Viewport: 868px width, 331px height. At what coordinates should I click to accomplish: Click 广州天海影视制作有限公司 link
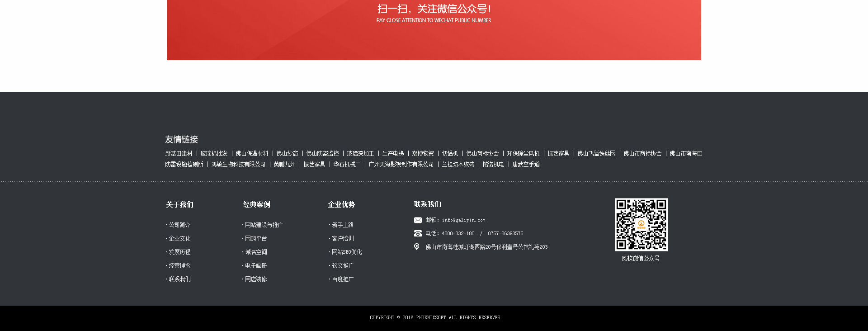[401, 165]
